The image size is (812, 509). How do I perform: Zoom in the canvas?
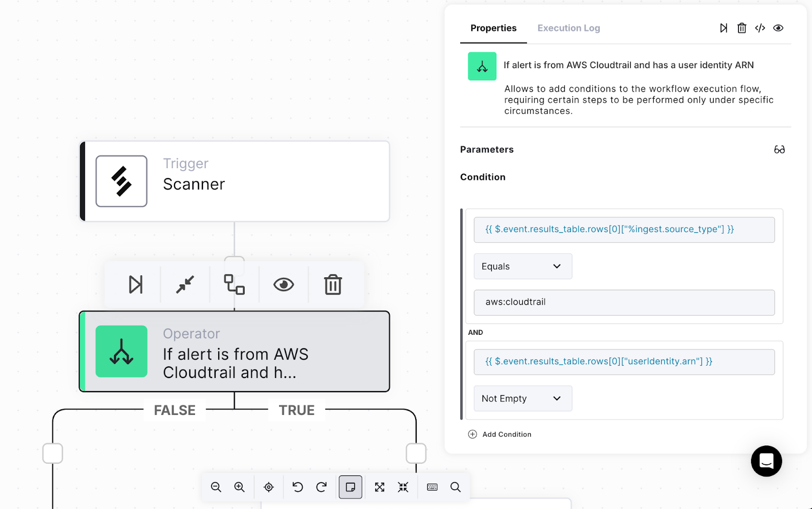pyautogui.click(x=240, y=487)
